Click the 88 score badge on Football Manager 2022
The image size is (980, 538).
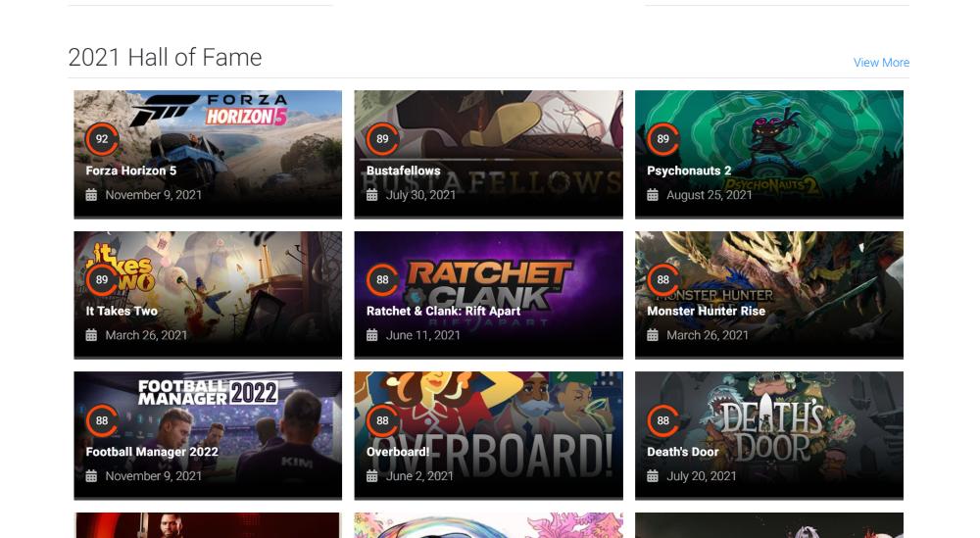coord(102,420)
